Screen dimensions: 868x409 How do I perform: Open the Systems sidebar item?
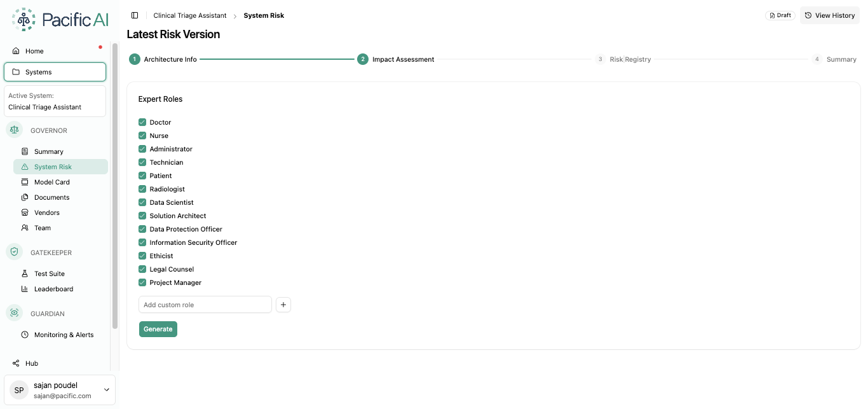[x=55, y=72]
